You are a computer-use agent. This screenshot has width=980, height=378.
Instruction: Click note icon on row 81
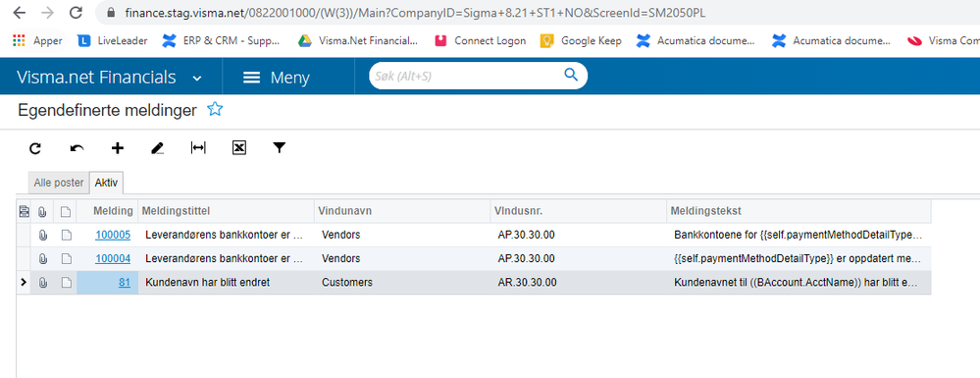pyautogui.click(x=66, y=283)
